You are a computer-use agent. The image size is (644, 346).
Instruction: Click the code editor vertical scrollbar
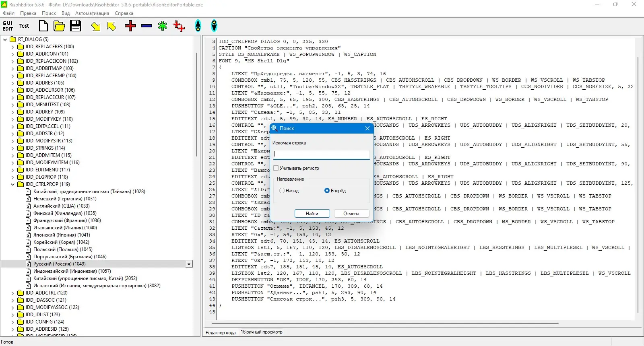coord(638,185)
